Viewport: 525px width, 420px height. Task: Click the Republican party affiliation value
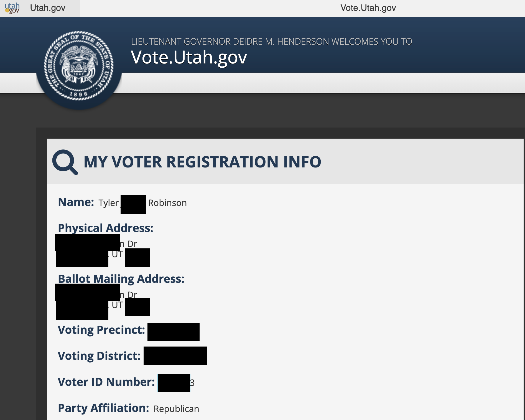[176, 409]
